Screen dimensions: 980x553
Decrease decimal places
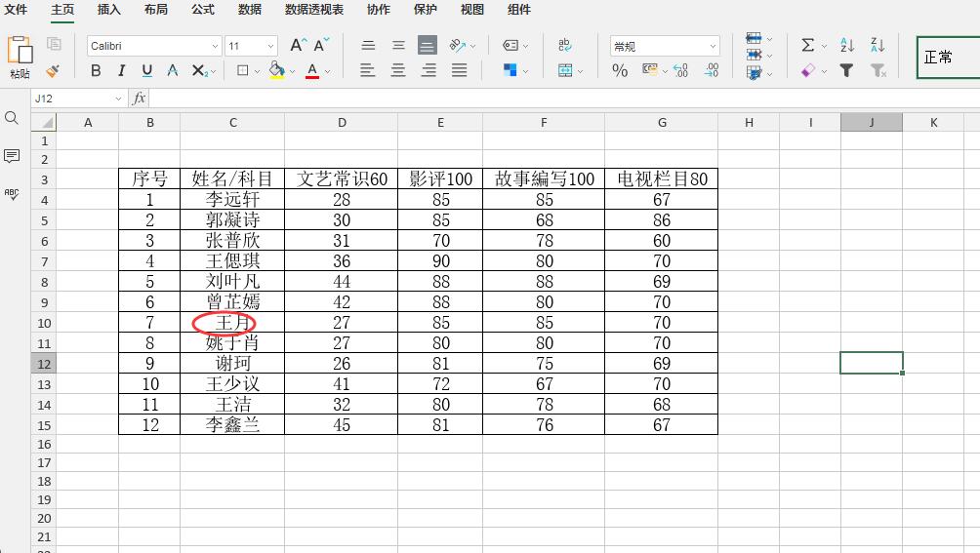(x=680, y=70)
